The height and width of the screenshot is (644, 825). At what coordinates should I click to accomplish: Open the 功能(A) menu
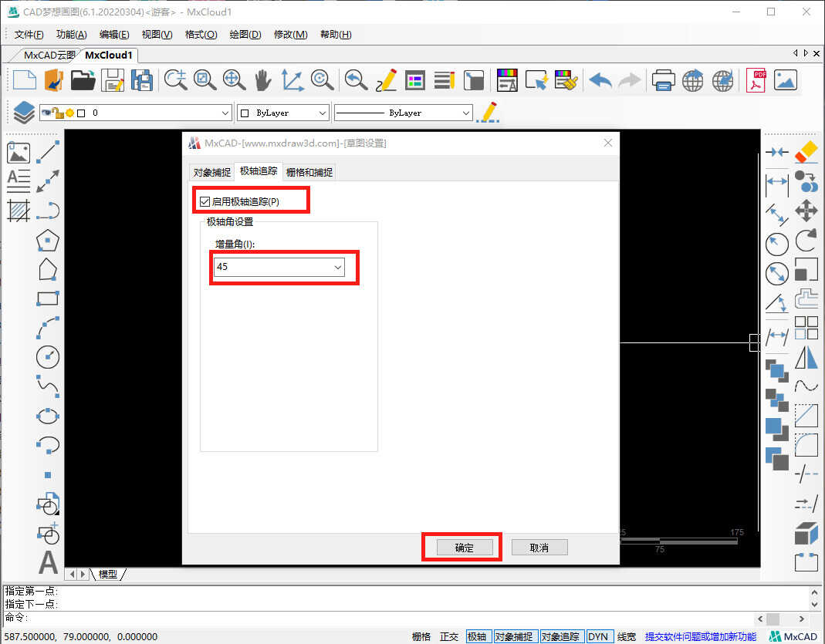pyautogui.click(x=72, y=35)
